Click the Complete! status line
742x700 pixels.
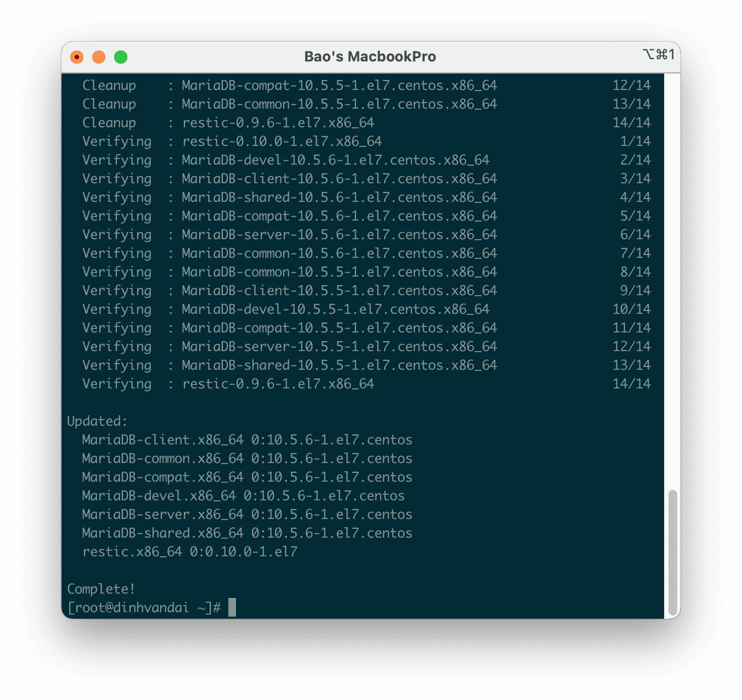(x=101, y=589)
